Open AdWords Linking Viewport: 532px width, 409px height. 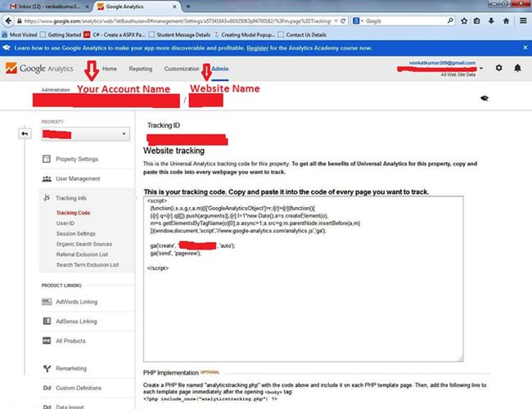pos(76,302)
